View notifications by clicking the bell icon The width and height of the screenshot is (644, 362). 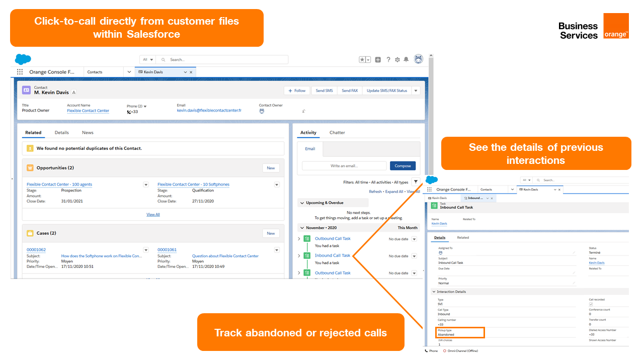(406, 59)
